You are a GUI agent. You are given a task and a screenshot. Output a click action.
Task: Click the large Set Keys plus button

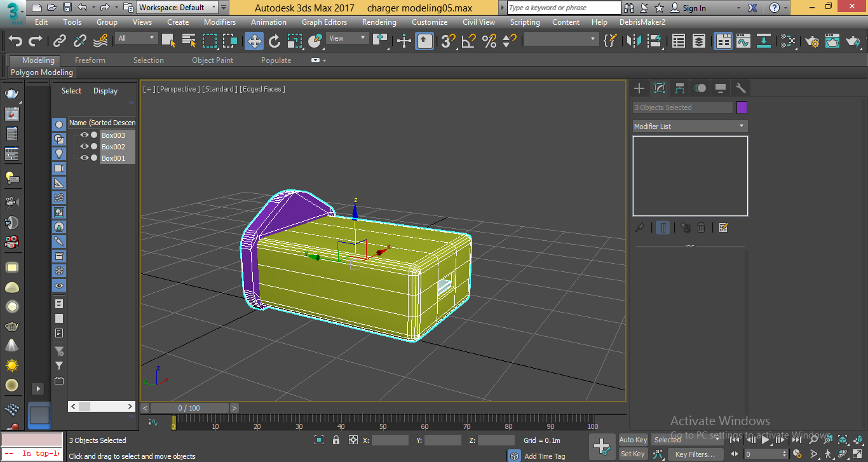click(x=602, y=446)
